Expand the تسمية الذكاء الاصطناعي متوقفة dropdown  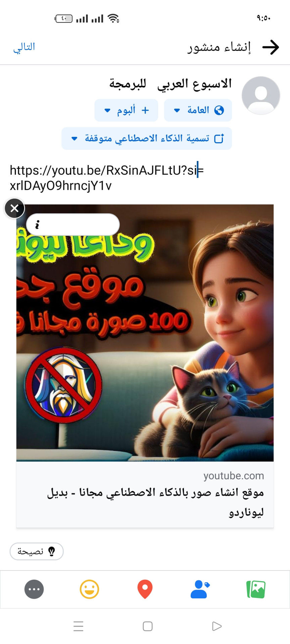point(147,138)
